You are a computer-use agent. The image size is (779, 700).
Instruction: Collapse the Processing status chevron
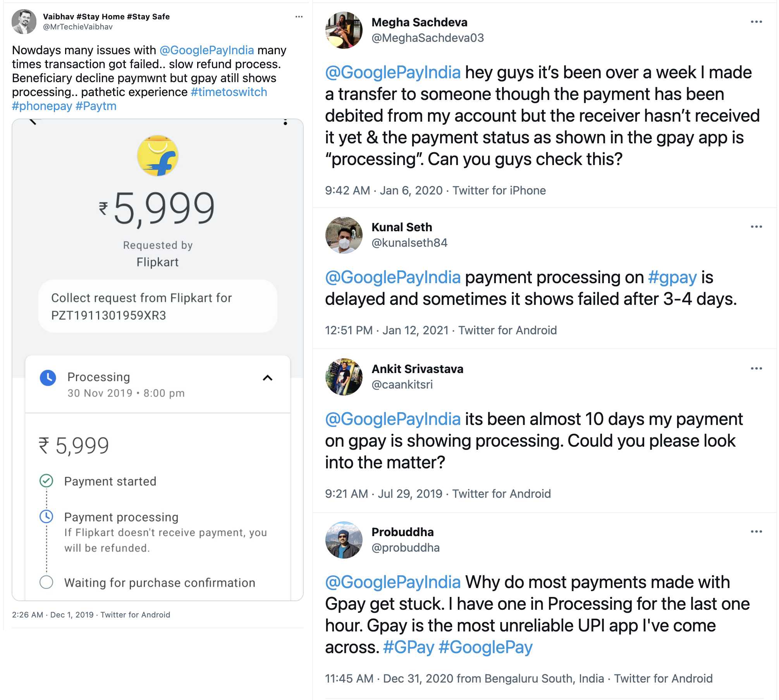268,378
